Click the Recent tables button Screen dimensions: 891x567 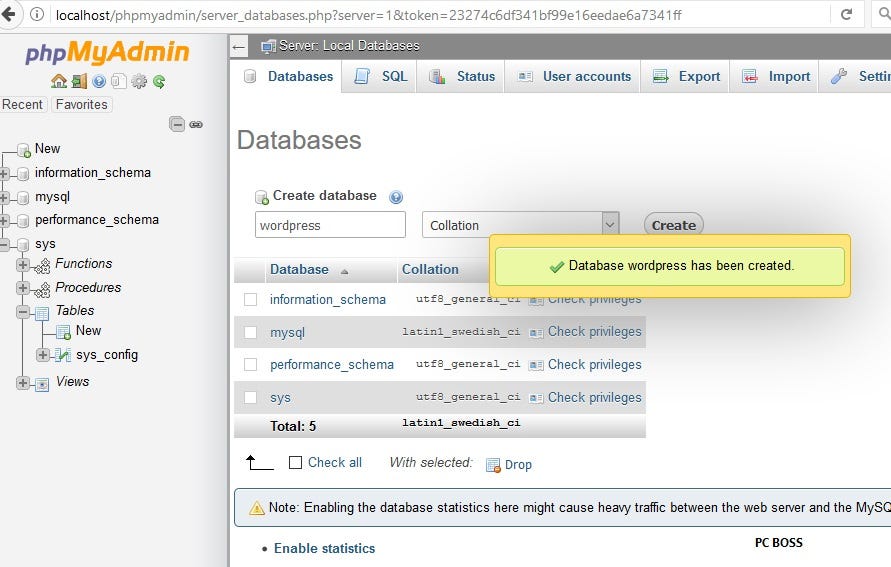click(x=22, y=105)
